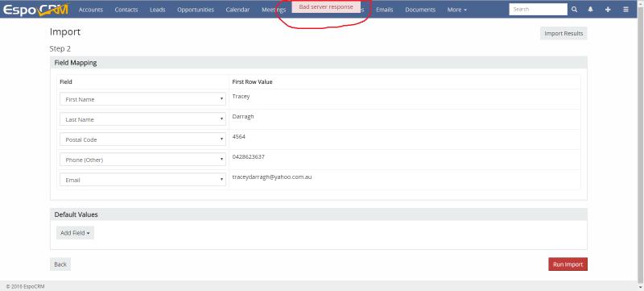Click the Field column header

pyautogui.click(x=66, y=81)
